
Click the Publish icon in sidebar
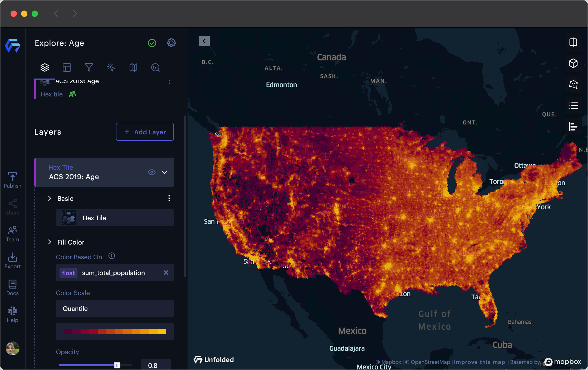[x=12, y=180]
